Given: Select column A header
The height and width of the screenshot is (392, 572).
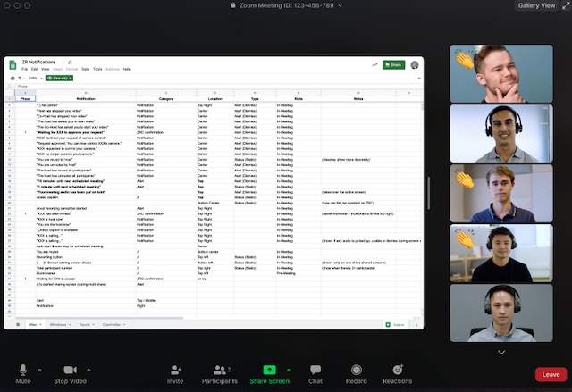Looking at the screenshot, I should (25, 93).
